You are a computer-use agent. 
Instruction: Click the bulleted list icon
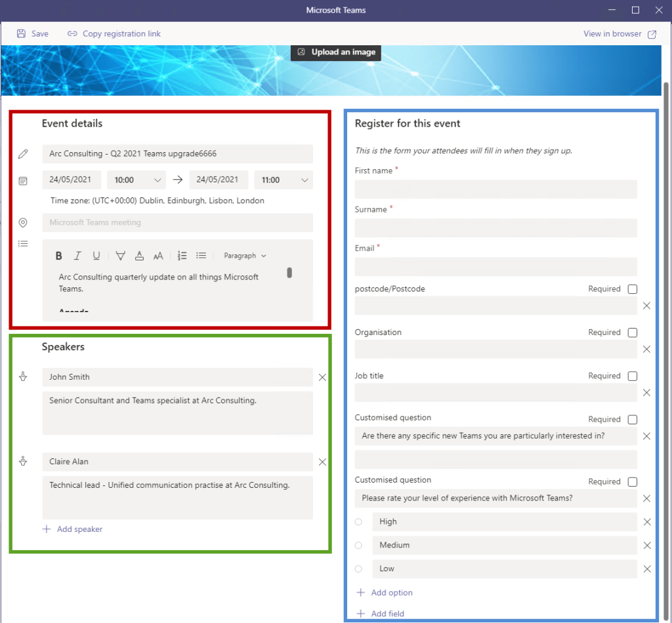[201, 256]
